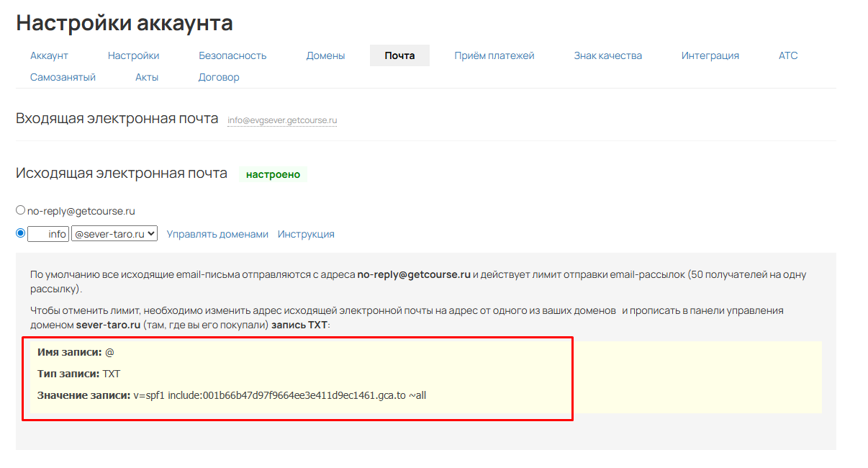This screenshot has width=868, height=468.
Task: Select the active Почта tab
Action: pos(399,55)
